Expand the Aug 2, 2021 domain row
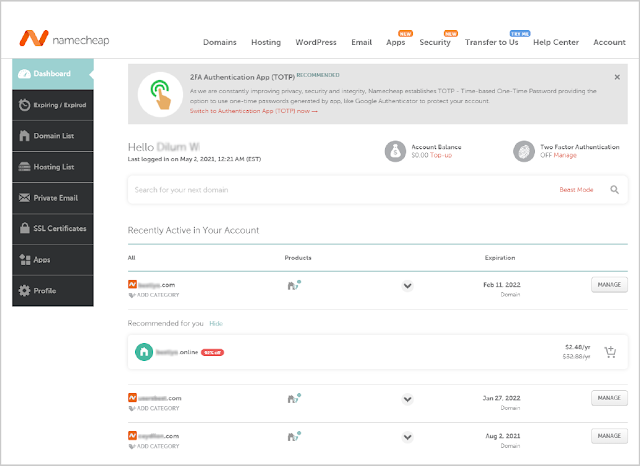The image size is (640, 466). point(407,437)
